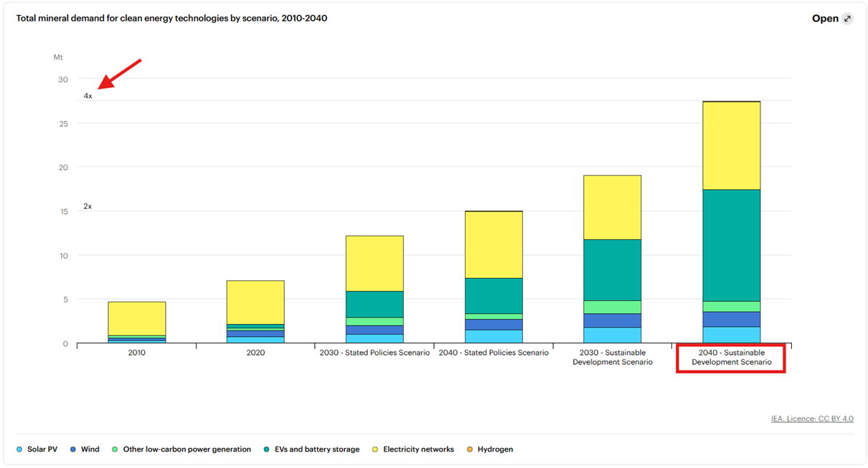The width and height of the screenshot is (868, 468).
Task: Click the expand arrow icon beside Open
Action: tap(847, 19)
